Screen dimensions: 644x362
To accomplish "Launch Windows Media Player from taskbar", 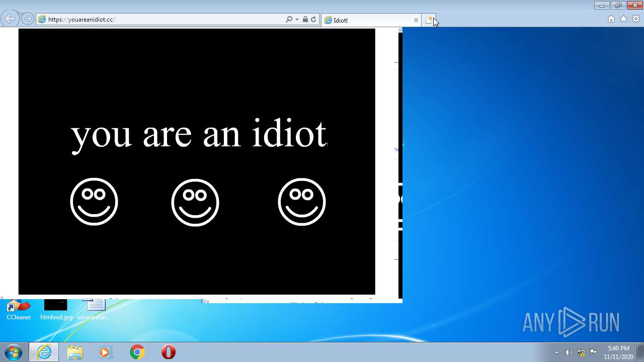I will coord(106,352).
